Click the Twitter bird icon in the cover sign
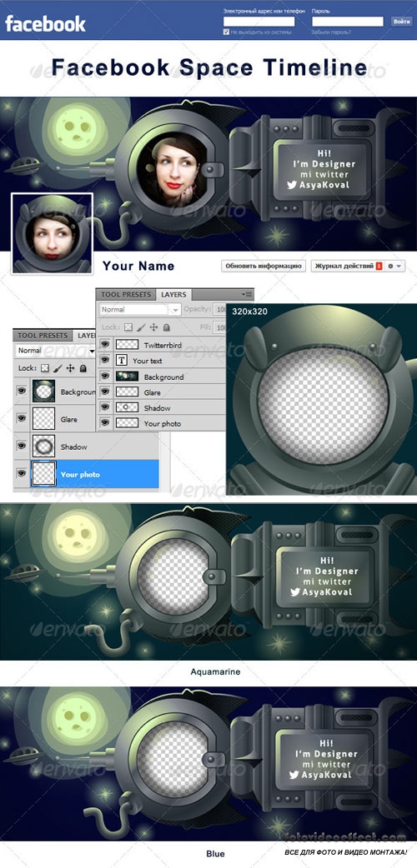The width and height of the screenshot is (417, 868). (292, 186)
